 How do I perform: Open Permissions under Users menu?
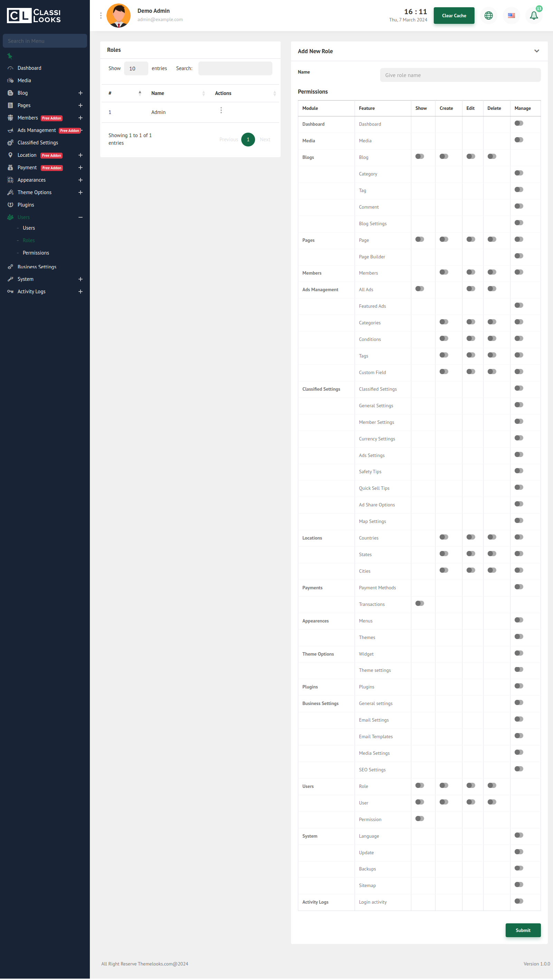(x=36, y=253)
